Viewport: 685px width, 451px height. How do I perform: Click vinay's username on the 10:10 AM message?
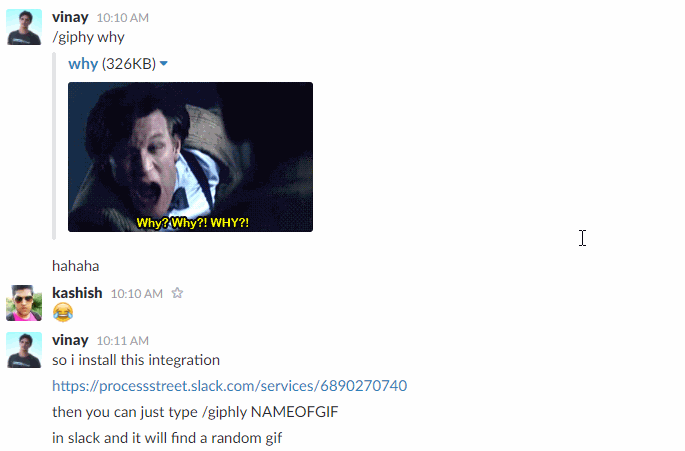pos(70,17)
